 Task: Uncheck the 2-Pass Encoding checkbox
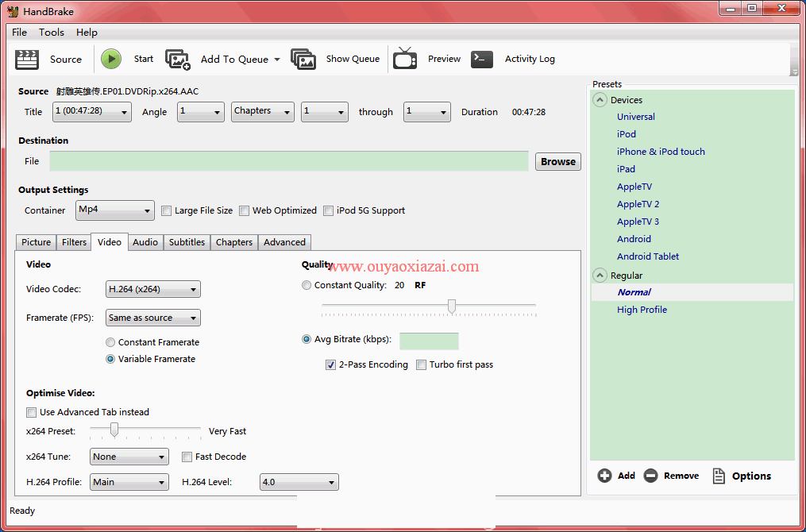[x=331, y=365]
